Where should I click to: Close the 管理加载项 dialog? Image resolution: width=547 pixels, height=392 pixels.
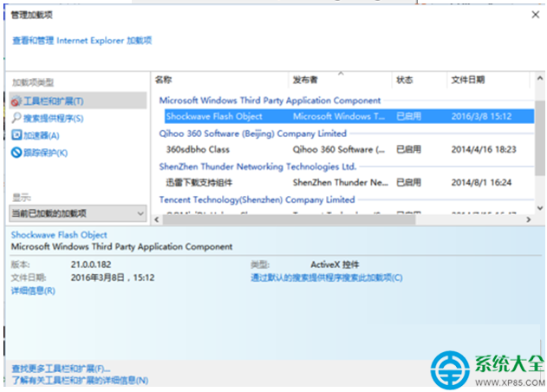[x=534, y=14]
